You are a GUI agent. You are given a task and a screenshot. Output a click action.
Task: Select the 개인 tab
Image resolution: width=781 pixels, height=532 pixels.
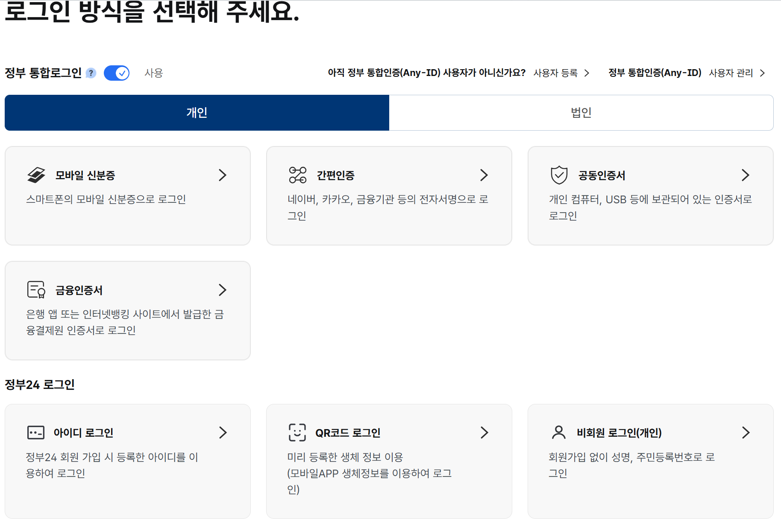(197, 113)
